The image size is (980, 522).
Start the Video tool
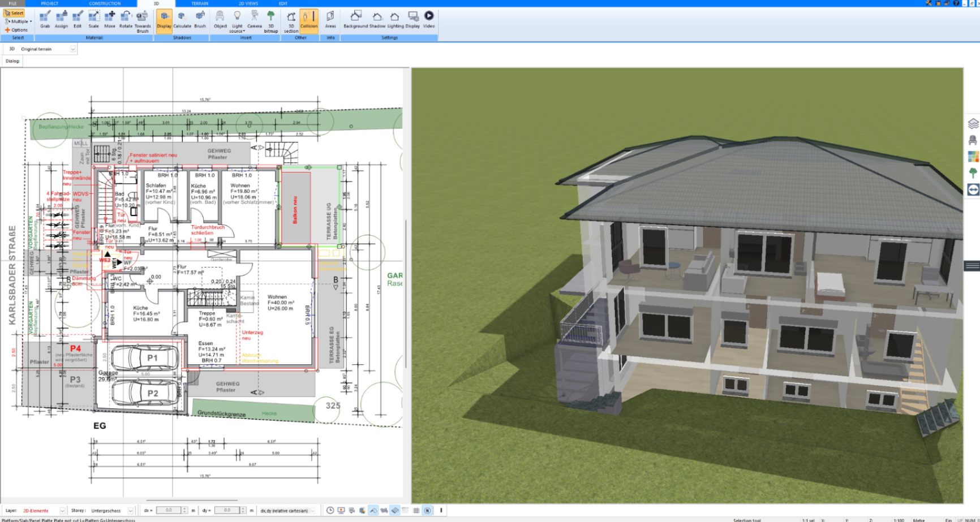[429, 19]
